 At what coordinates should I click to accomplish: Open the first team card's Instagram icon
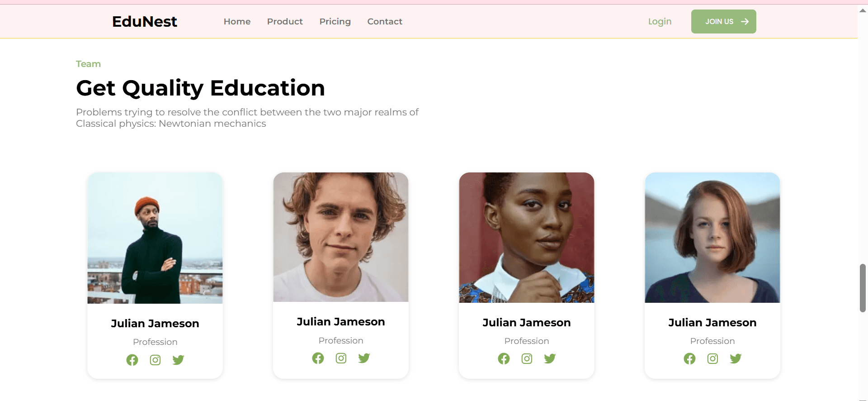[155, 360]
